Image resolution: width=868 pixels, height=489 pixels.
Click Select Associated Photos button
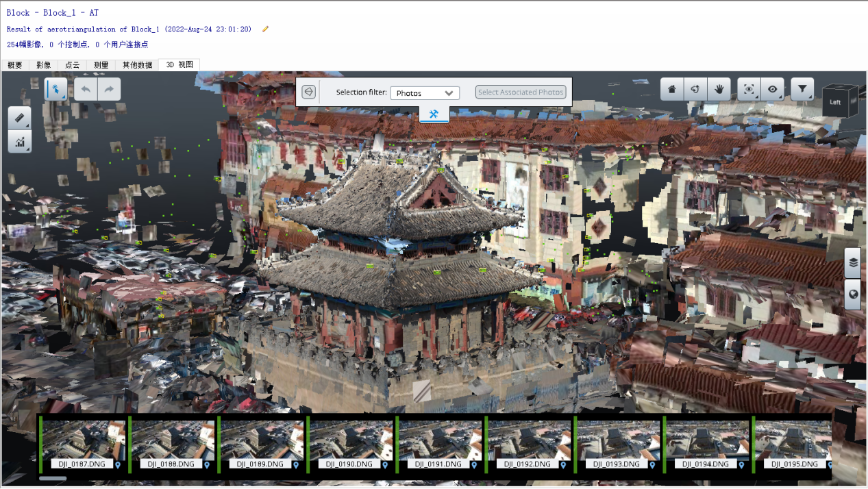(x=521, y=92)
